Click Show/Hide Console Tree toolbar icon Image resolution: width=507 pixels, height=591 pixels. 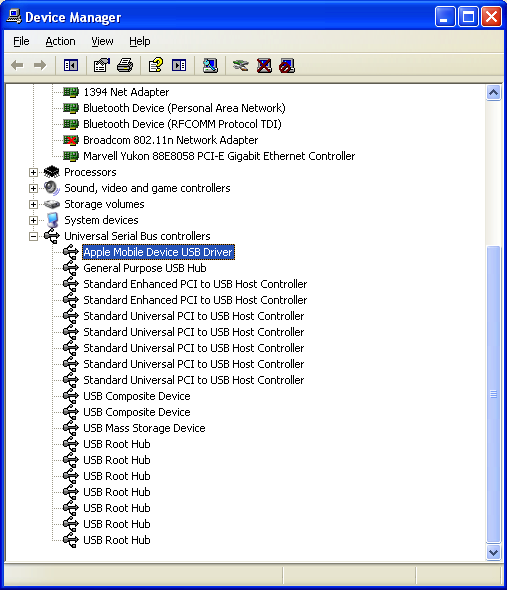[x=70, y=66]
